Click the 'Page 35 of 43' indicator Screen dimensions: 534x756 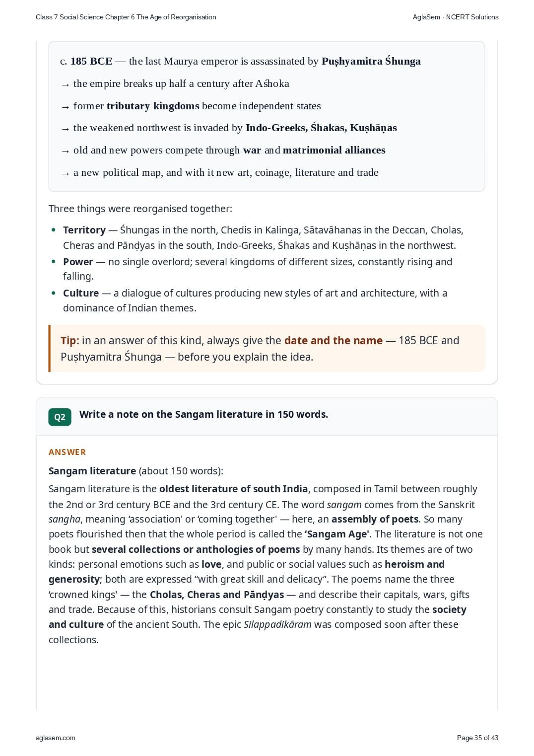477,738
